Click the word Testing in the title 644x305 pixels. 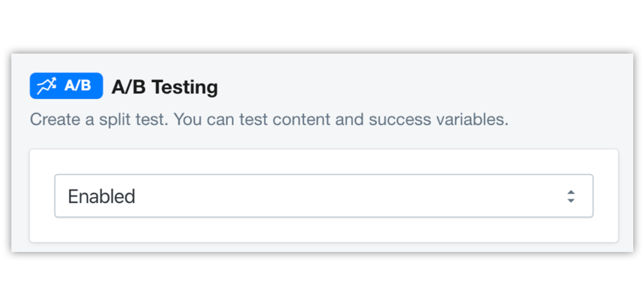coord(184,88)
